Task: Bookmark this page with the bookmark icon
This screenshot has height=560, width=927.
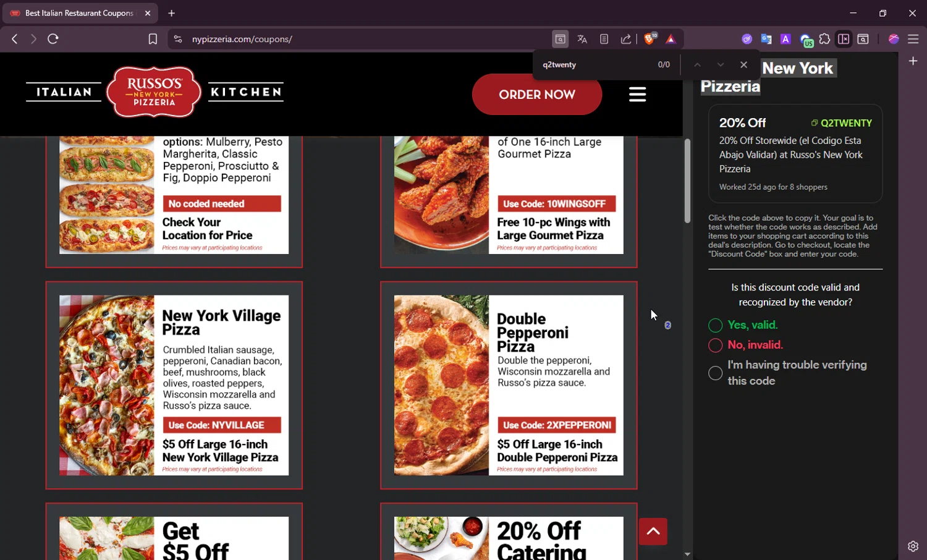Action: (x=153, y=39)
